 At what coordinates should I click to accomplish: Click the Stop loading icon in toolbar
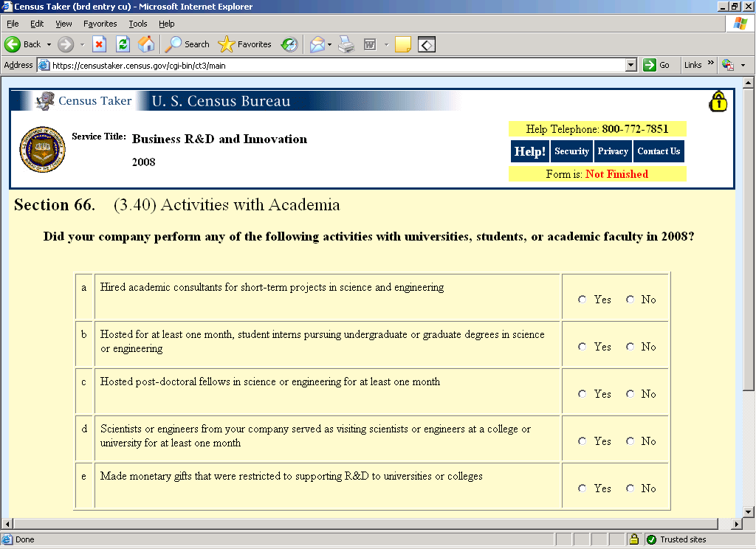[99, 44]
